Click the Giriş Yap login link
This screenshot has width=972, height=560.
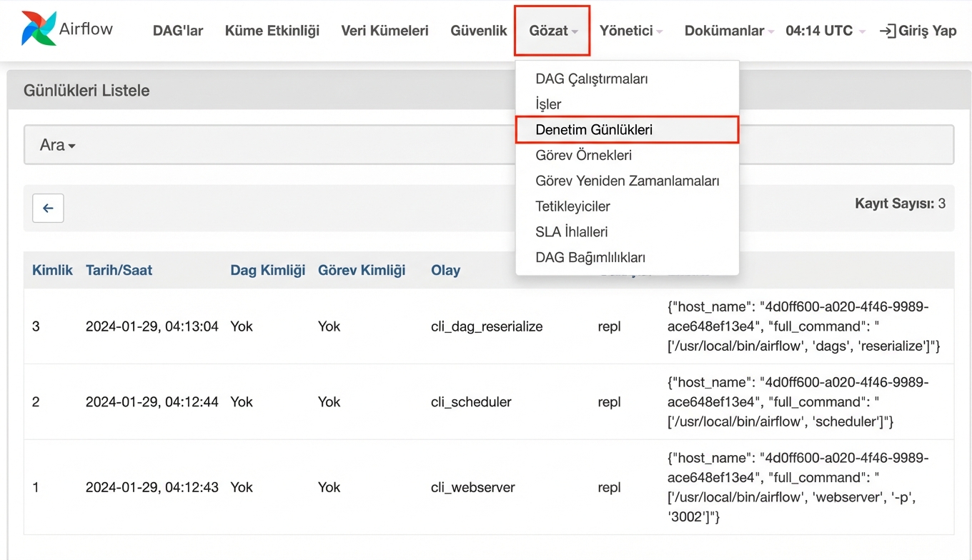click(x=918, y=31)
